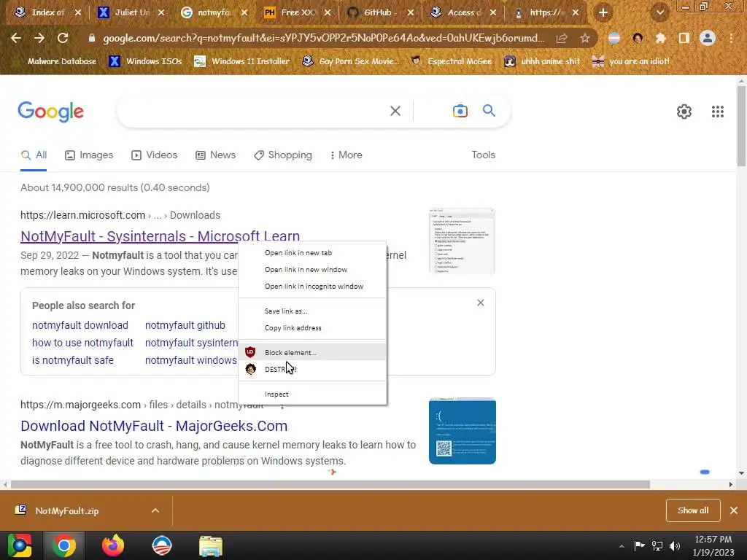Bookmark this page with the star icon

[585, 38]
